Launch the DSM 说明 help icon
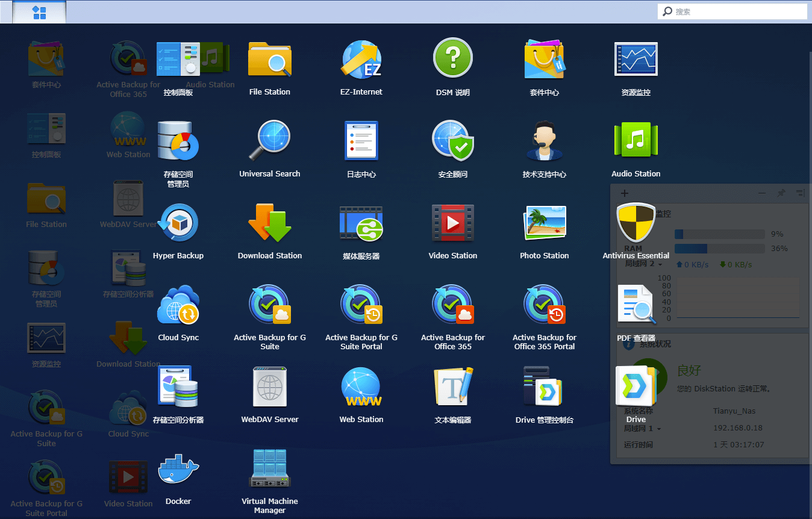The width and height of the screenshot is (812, 519). (x=453, y=59)
